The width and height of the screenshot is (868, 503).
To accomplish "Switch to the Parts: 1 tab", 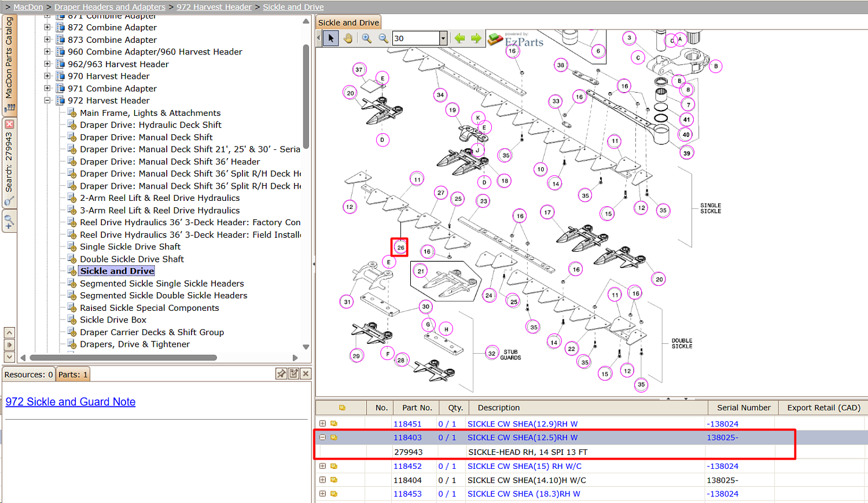I will coord(73,375).
